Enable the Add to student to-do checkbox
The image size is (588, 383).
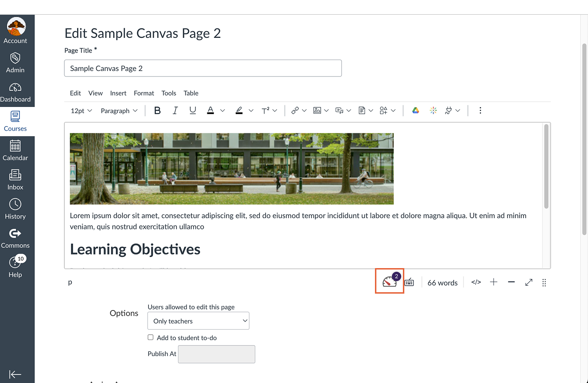(151, 337)
